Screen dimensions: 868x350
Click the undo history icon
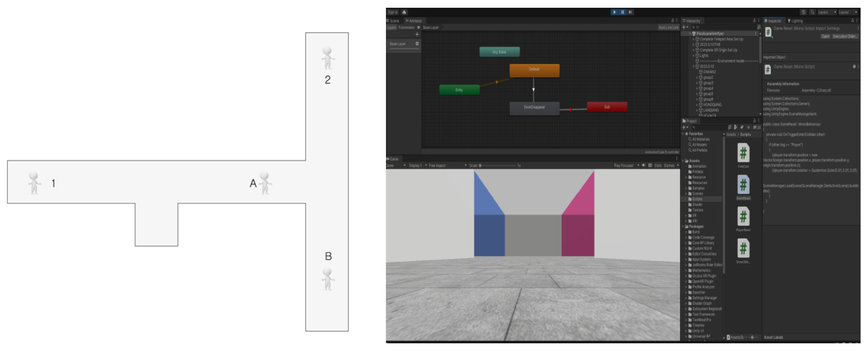[x=803, y=12]
